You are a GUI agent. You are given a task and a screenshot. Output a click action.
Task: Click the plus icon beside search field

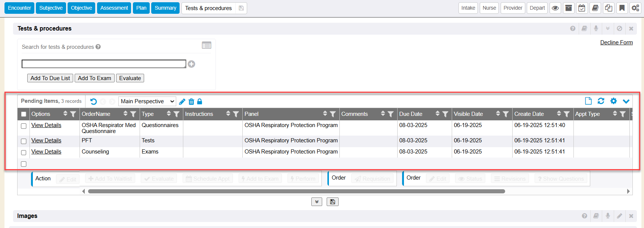click(192, 64)
